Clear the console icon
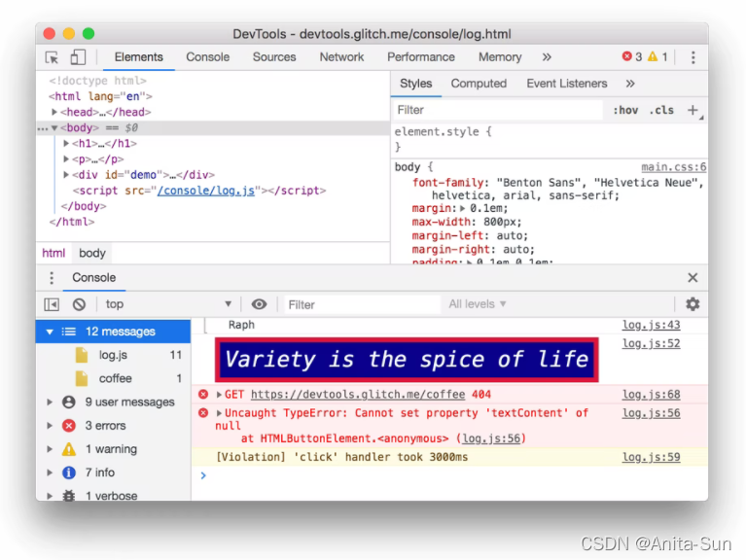The height and width of the screenshot is (560, 746). coord(79,304)
